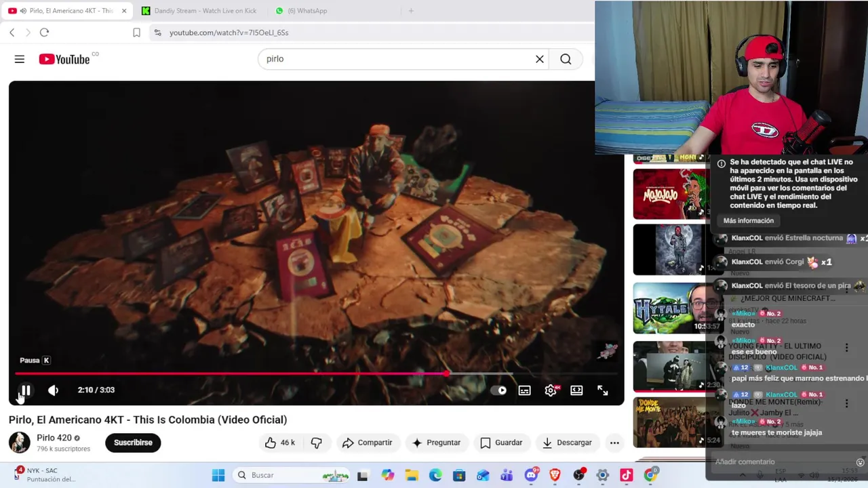The image size is (868, 488).
Task: Close the Pirlo YouTube tab
Action: pyautogui.click(x=124, y=11)
